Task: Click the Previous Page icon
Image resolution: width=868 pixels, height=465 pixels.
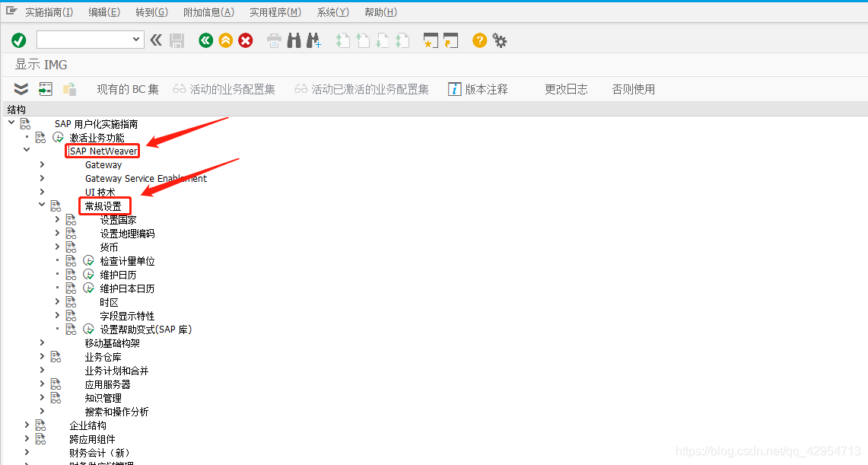Action: click(363, 40)
